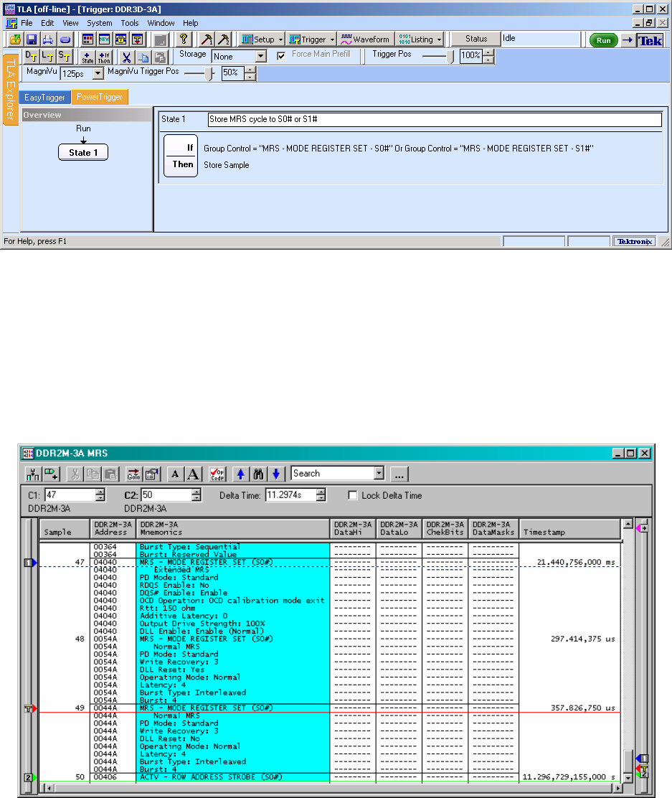Open the Help menu
The width and height of the screenshot is (672, 798).
190,23
